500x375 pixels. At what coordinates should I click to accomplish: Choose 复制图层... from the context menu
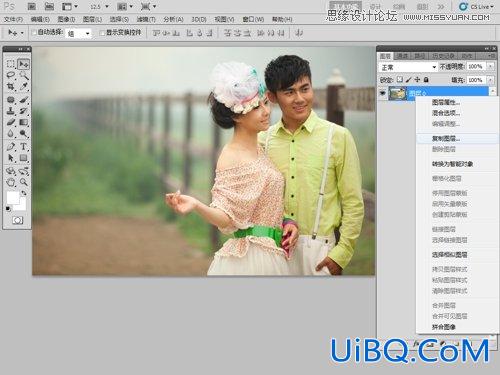446,138
